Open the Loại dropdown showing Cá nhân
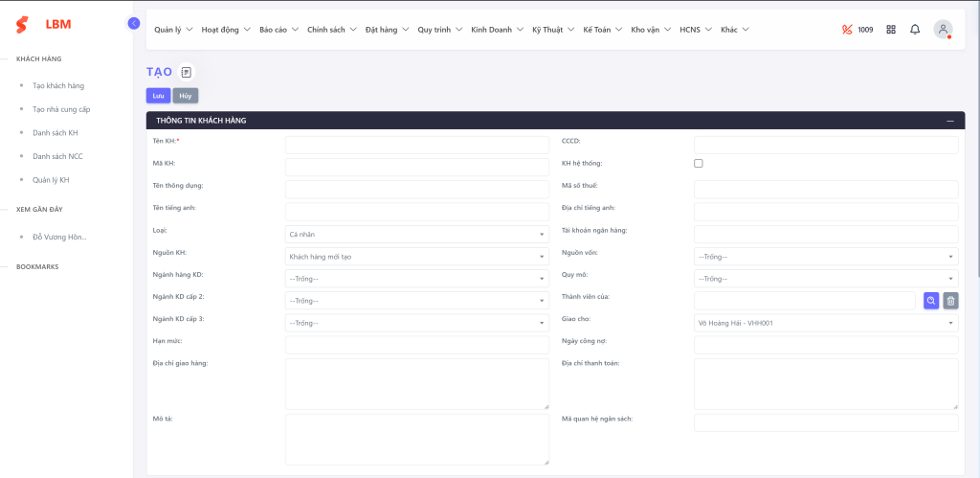The image size is (980, 478). tap(416, 235)
